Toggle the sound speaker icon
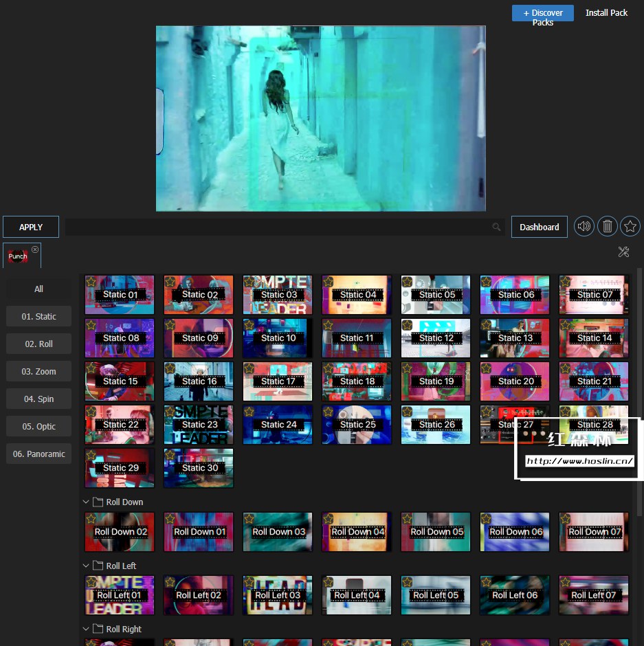 (584, 226)
